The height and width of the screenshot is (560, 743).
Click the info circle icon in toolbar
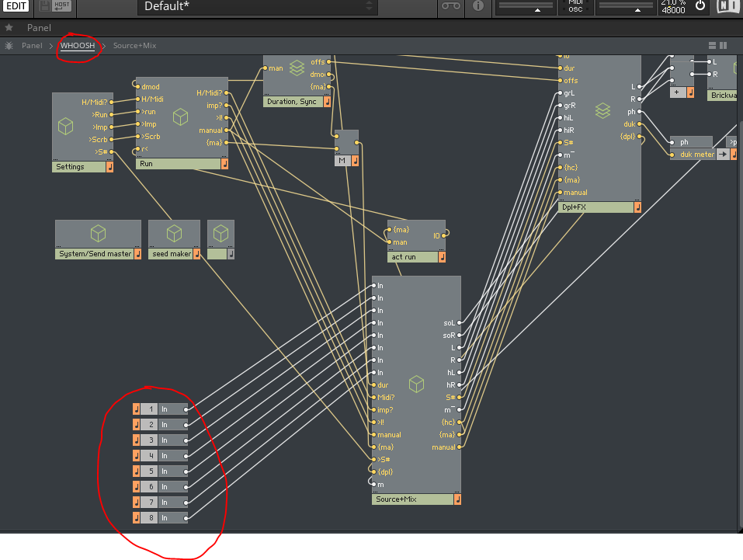(x=478, y=6)
